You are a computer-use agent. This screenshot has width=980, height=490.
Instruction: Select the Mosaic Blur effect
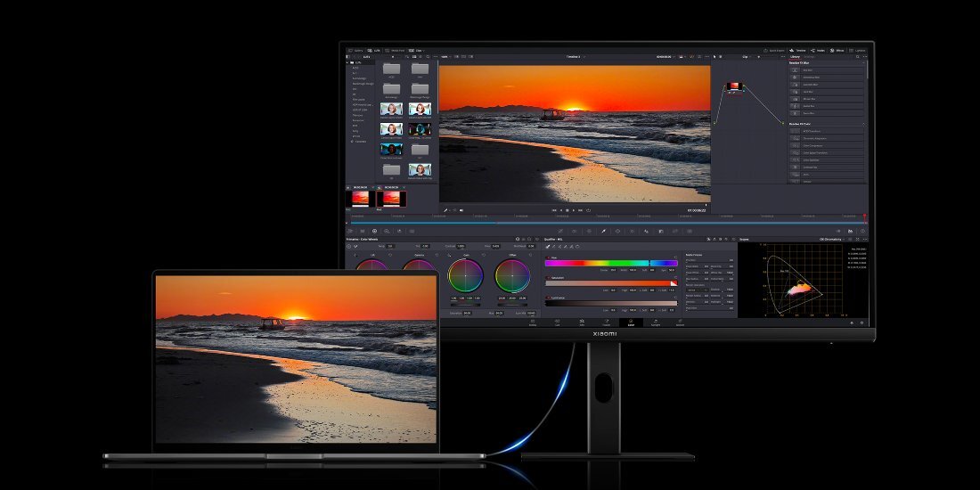[x=826, y=99]
